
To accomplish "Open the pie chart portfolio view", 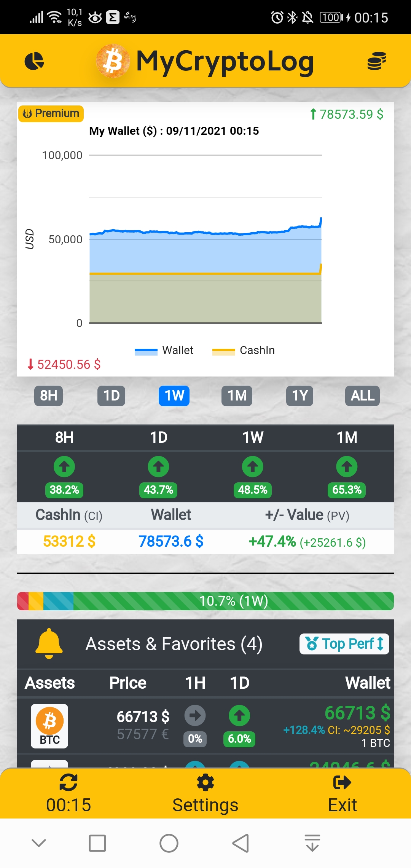I will [x=34, y=61].
